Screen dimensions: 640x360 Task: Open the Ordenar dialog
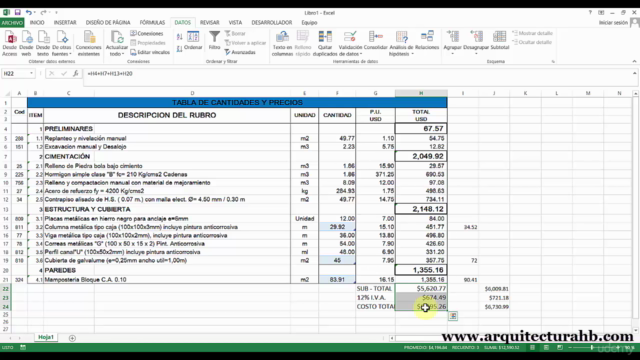[193, 40]
